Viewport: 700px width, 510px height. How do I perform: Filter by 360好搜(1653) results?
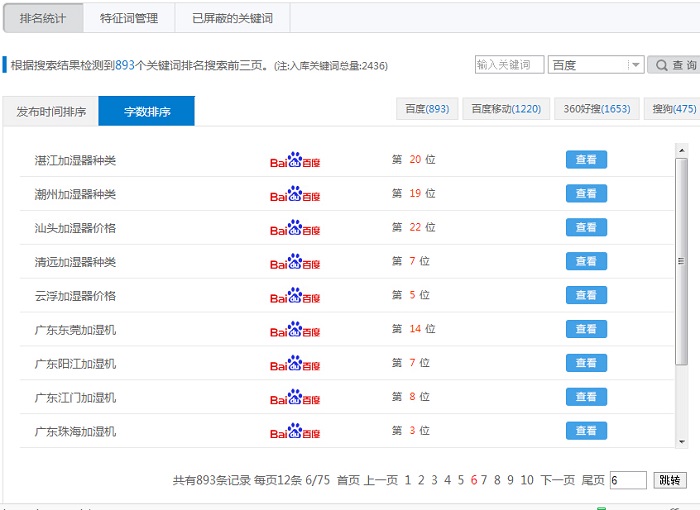coord(597,109)
